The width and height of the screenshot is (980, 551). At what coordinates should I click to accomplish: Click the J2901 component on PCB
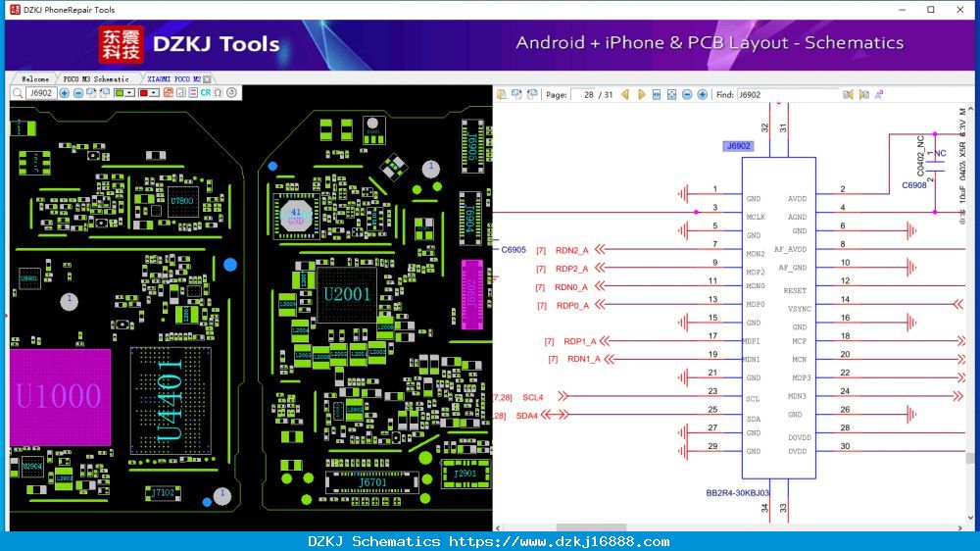[x=465, y=474]
